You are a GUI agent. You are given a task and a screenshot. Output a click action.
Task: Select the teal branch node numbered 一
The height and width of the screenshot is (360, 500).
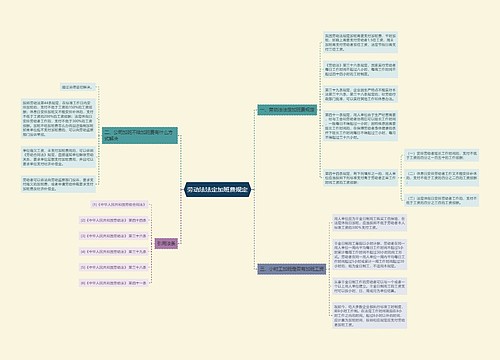coord(287,110)
